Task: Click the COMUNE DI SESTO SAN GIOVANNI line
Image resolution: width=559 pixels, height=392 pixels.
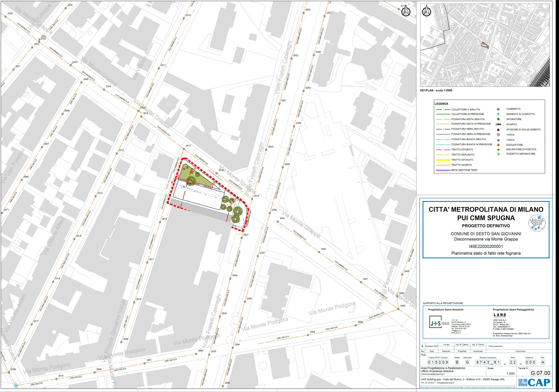Action: (486, 234)
